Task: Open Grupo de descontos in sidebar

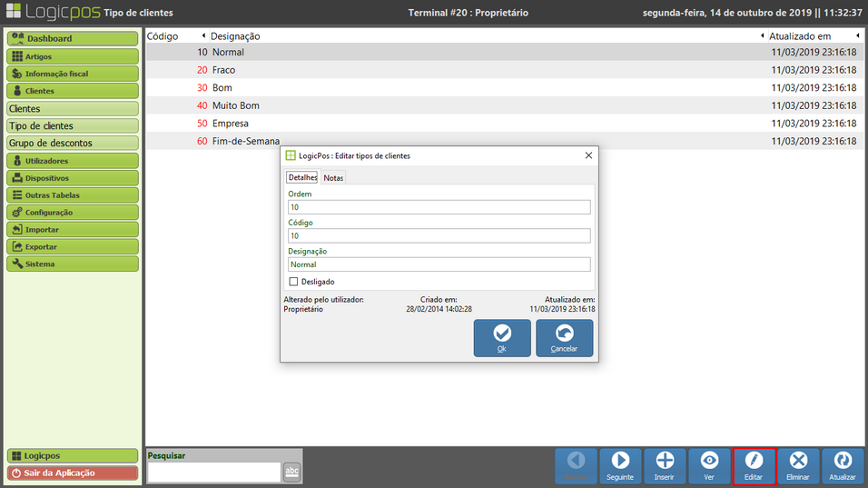Action: pyautogui.click(x=73, y=144)
